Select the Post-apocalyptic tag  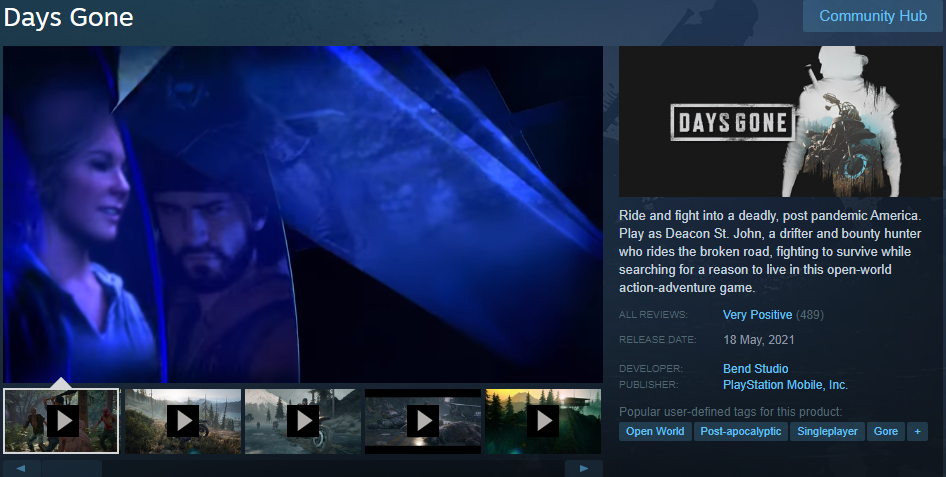[740, 431]
